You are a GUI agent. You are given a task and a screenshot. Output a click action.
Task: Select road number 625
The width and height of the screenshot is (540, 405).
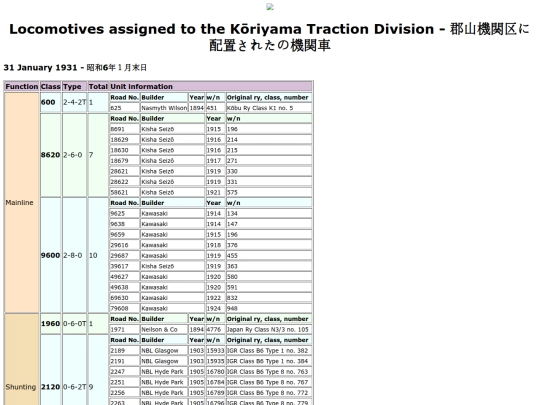(x=125, y=108)
